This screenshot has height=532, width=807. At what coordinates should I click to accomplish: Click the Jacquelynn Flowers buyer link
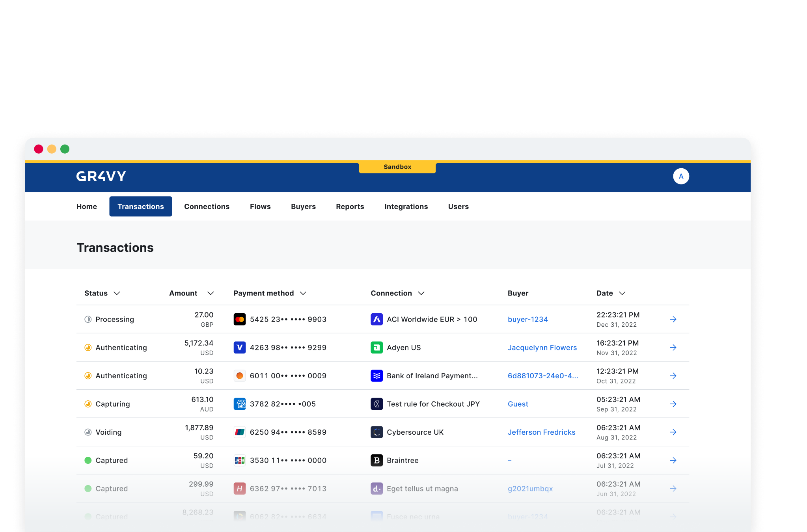click(x=542, y=347)
